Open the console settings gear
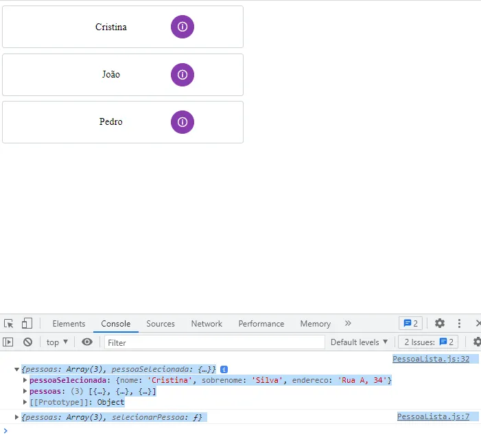 click(x=477, y=342)
